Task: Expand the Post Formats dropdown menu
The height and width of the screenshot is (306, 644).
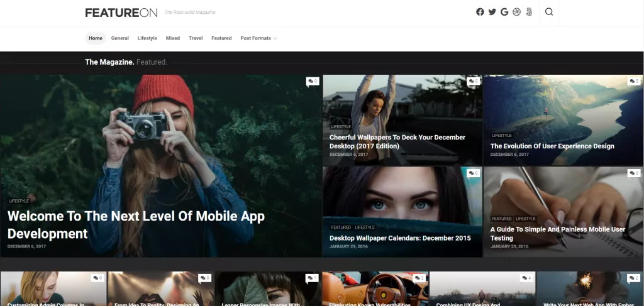Action: pos(258,38)
